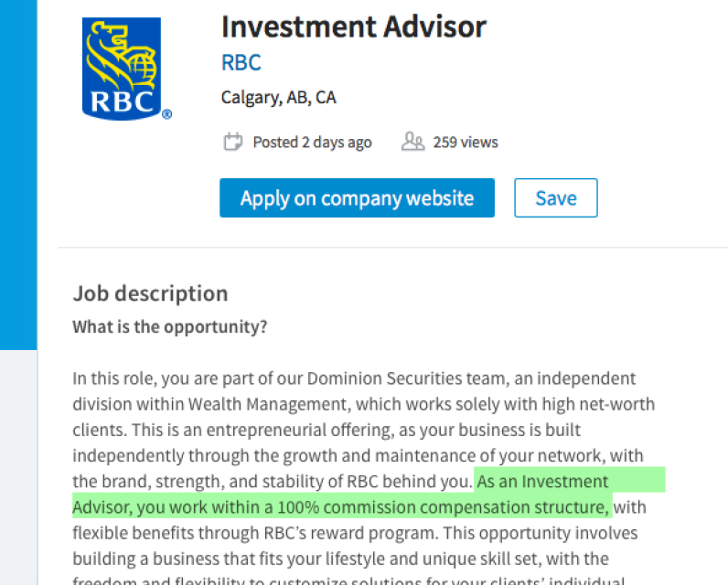Click the people icon beside view count
The width and height of the screenshot is (728, 585).
412,142
